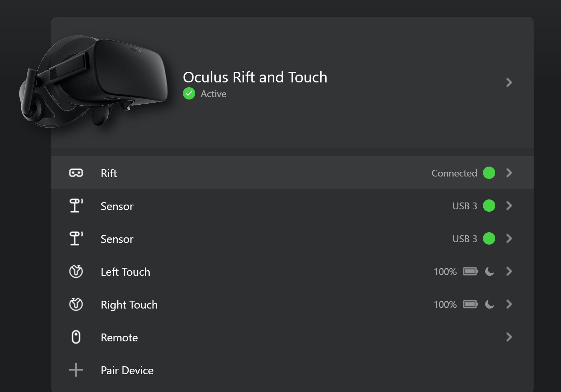
Task: Select the second Sensor label
Action: point(117,239)
